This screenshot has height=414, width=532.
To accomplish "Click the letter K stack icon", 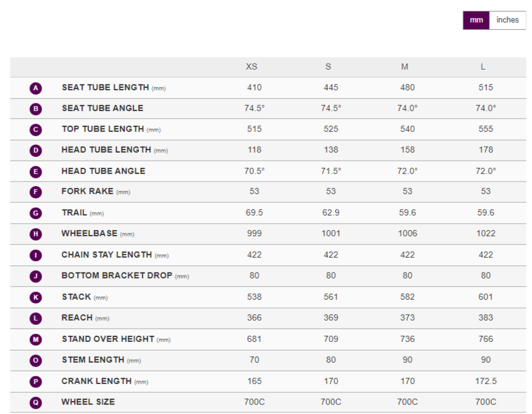I will tap(36, 297).
